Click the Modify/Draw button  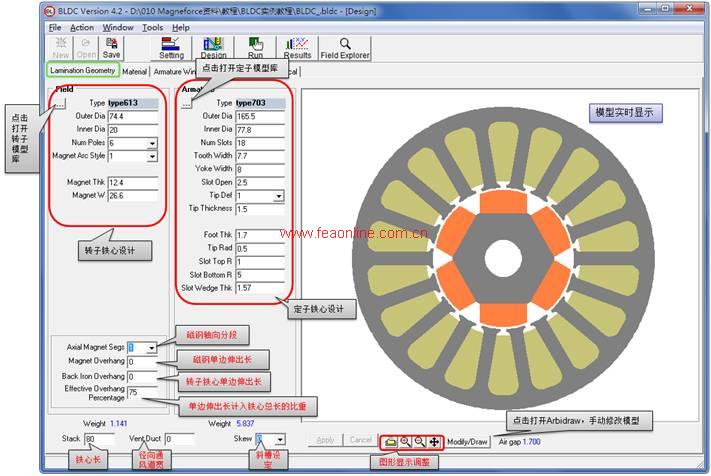point(467,441)
